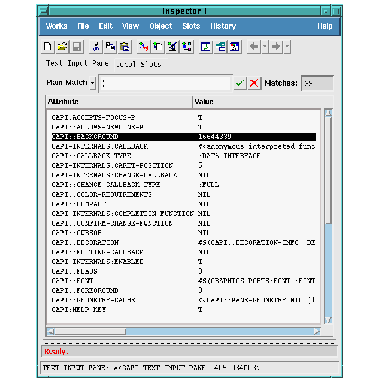Image resolution: width=380 pixels, height=383 pixels.
Task: Click the Ready status message
Action: click(x=56, y=351)
